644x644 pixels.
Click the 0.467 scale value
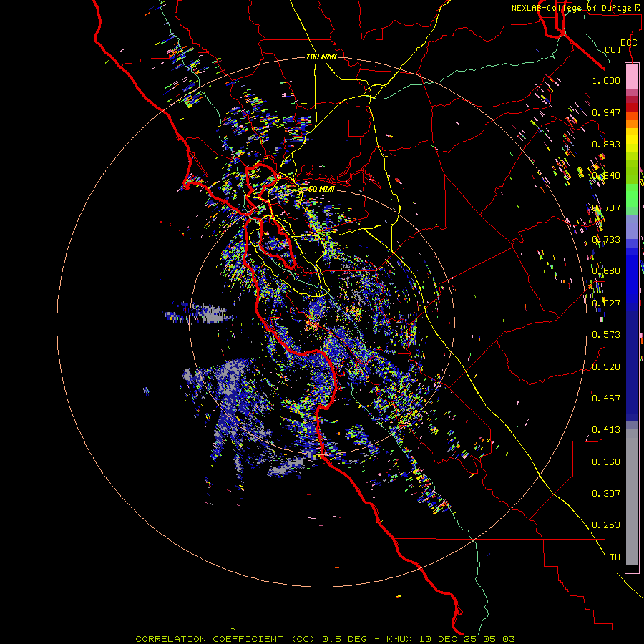(606, 399)
